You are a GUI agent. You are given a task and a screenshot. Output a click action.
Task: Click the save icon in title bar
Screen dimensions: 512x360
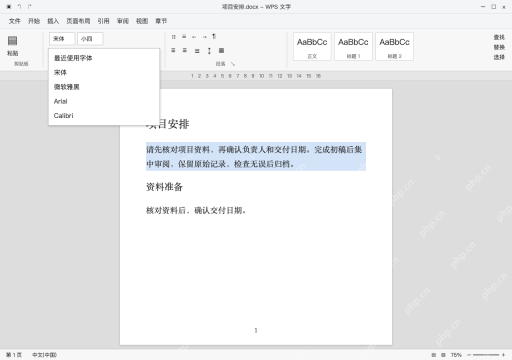pos(9,6)
